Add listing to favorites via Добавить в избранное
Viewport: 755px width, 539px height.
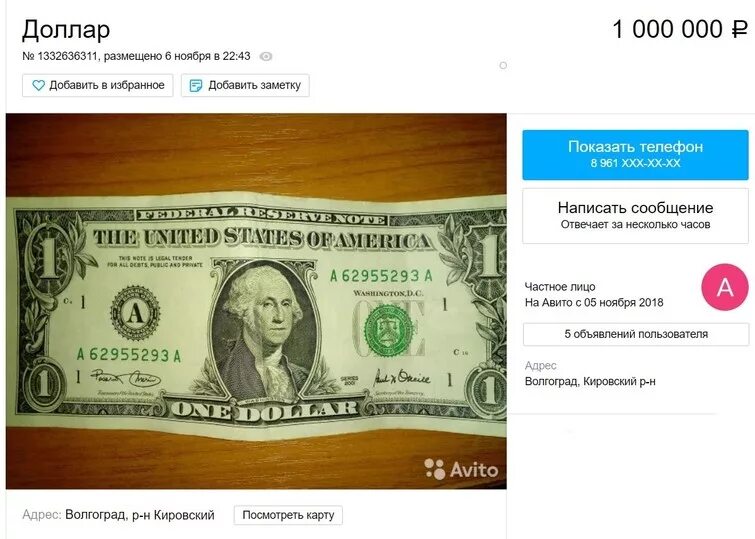click(x=98, y=85)
